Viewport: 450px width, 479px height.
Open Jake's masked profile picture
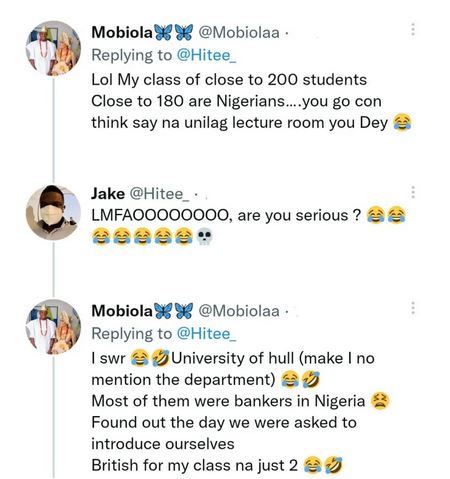point(53,212)
